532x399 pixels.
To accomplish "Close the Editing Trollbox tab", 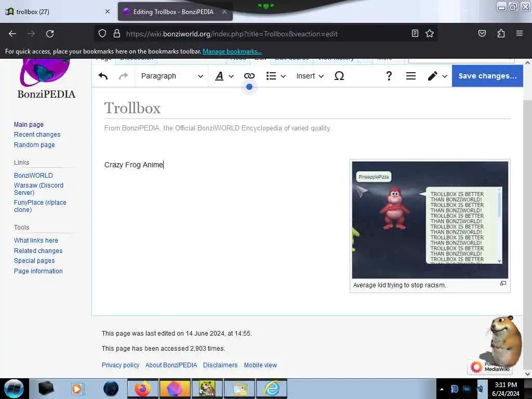I will (x=224, y=11).
